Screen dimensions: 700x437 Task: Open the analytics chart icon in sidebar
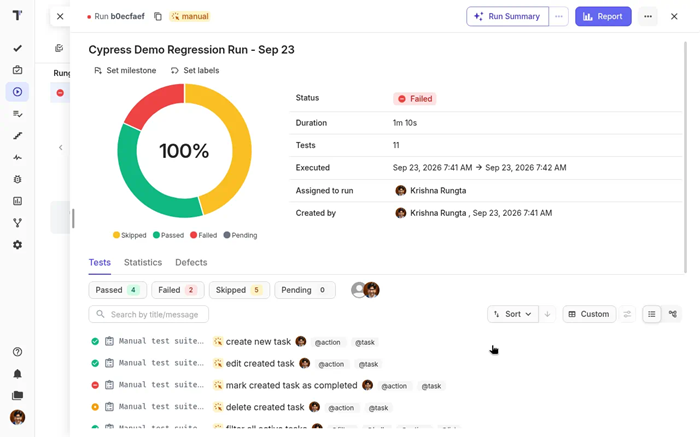click(x=17, y=201)
